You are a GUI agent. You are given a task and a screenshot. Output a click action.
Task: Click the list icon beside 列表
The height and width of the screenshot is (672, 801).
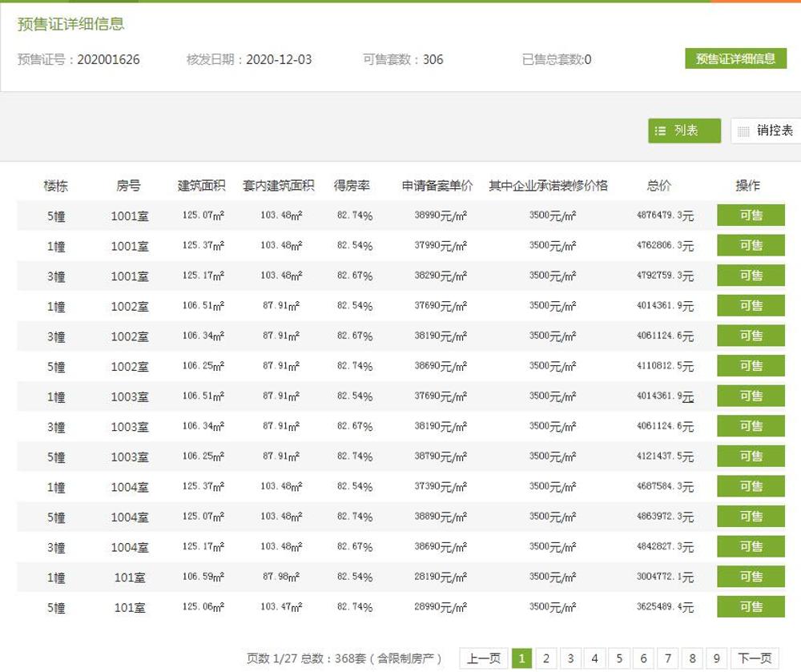pos(660,131)
